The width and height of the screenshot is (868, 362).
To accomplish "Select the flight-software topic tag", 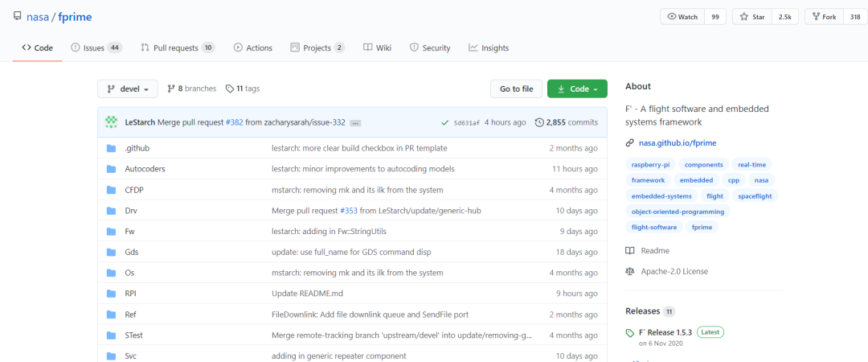I will pyautogui.click(x=653, y=228).
